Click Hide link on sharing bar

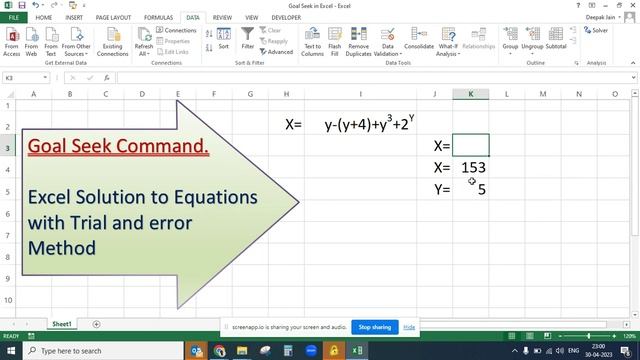[409, 327]
